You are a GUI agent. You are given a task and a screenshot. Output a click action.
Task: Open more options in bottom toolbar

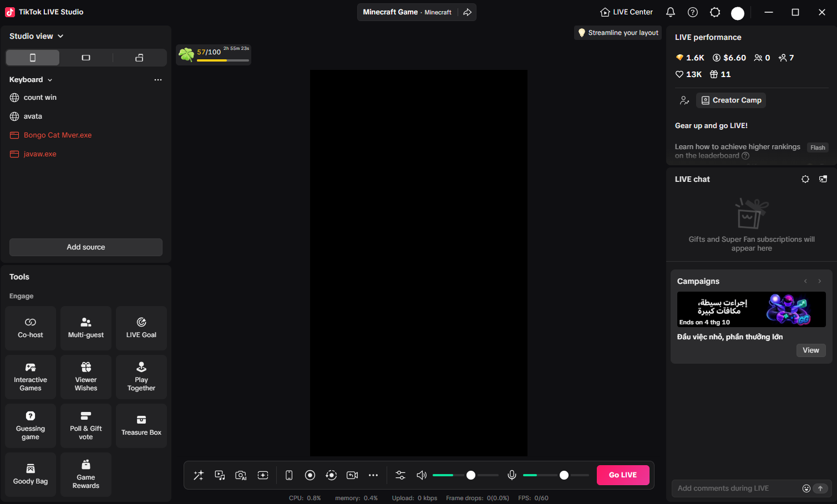pos(373,475)
